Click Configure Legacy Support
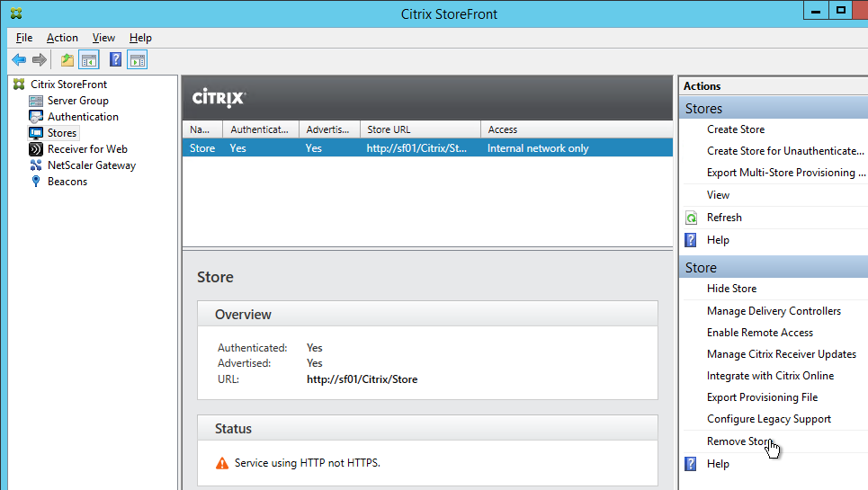Screen dimensions: 868x490 [768, 419]
